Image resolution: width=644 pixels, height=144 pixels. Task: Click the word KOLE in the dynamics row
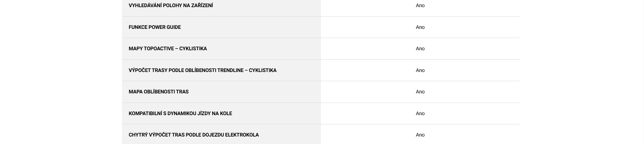pyautogui.click(x=226, y=113)
